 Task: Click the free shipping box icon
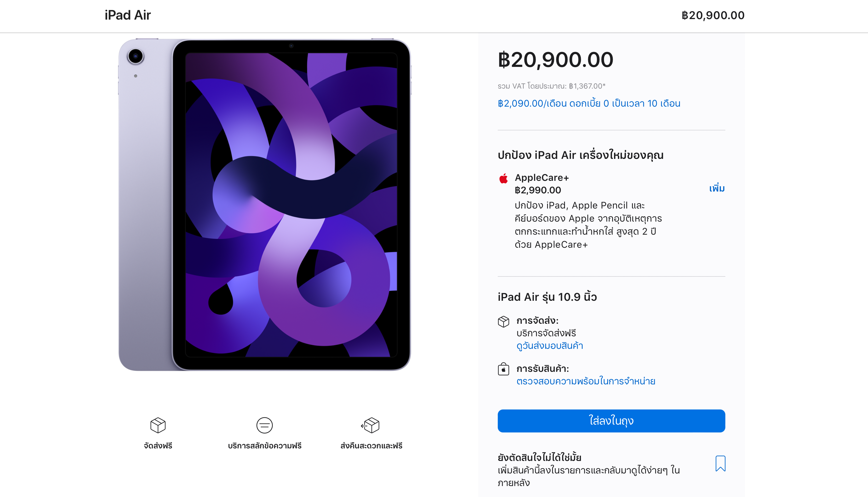tap(158, 425)
